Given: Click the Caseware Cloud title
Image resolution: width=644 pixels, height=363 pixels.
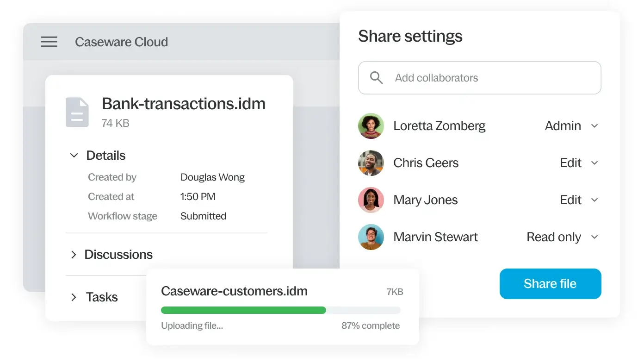Looking at the screenshot, I should 121,42.
